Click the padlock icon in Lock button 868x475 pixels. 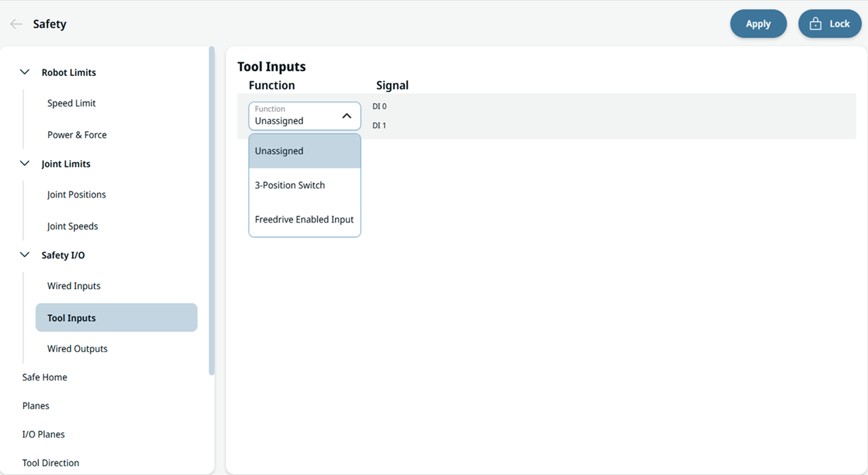[x=816, y=24]
